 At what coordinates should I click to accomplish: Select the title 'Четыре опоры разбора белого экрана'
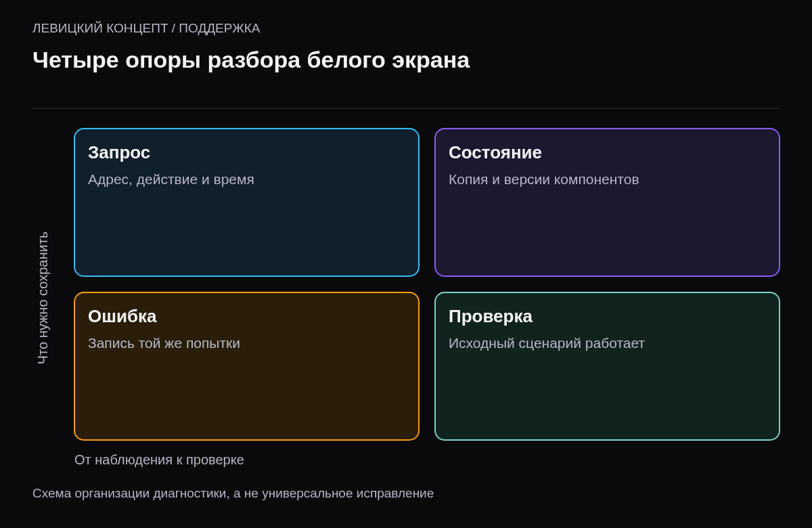(x=251, y=60)
